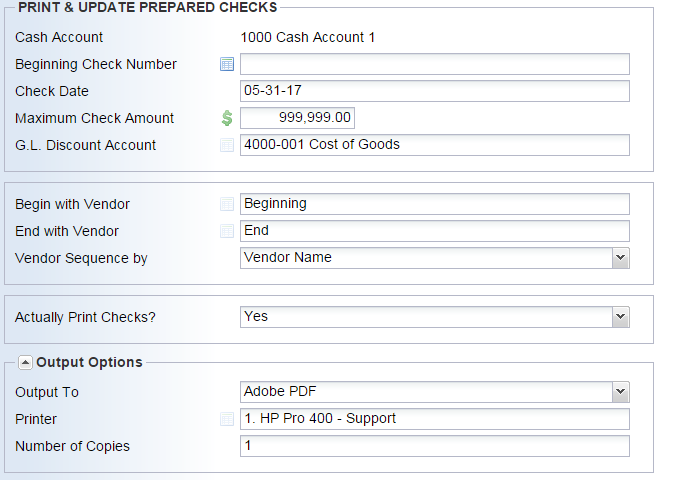
Task: Open the Output To dropdown arrow
Action: 620,392
